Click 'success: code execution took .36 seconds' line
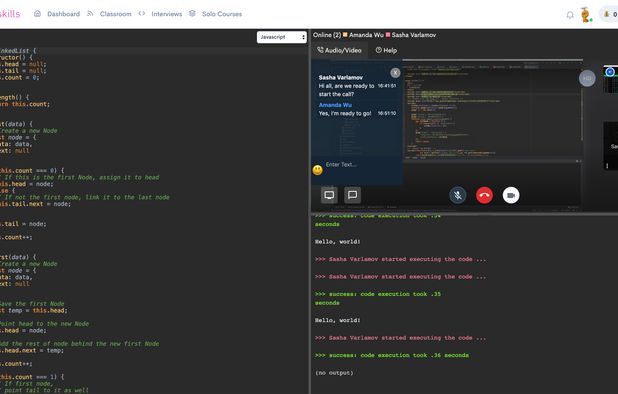Image resolution: width=618 pixels, height=394 pixels. pyautogui.click(x=392, y=355)
